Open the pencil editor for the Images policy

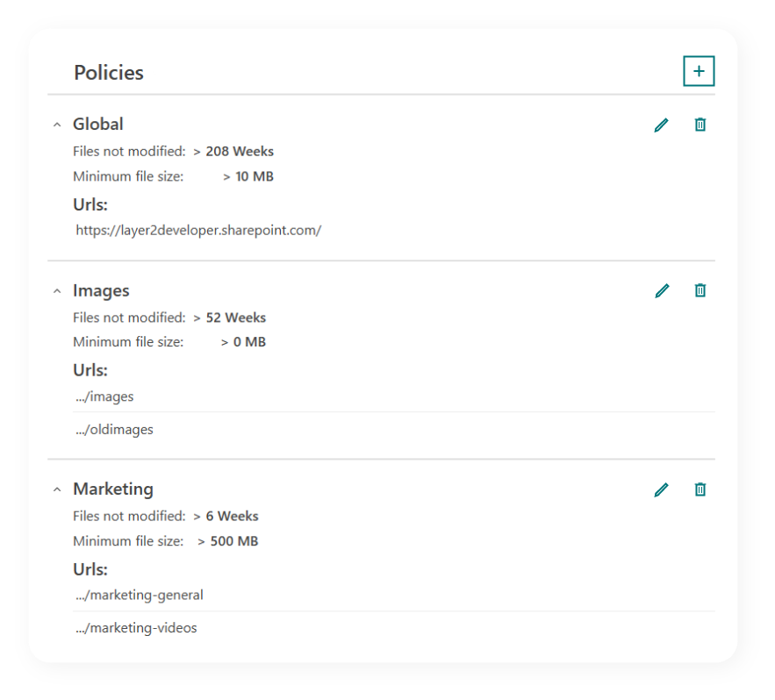[661, 290]
